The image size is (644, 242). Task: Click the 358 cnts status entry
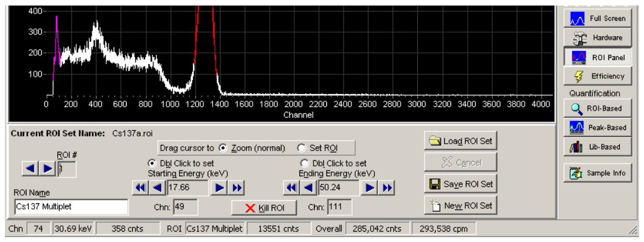tap(128, 228)
